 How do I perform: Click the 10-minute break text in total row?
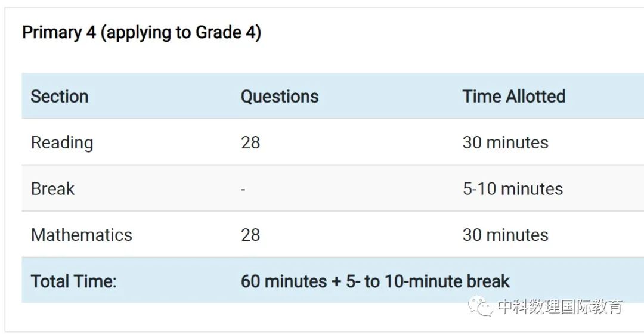tap(447, 281)
